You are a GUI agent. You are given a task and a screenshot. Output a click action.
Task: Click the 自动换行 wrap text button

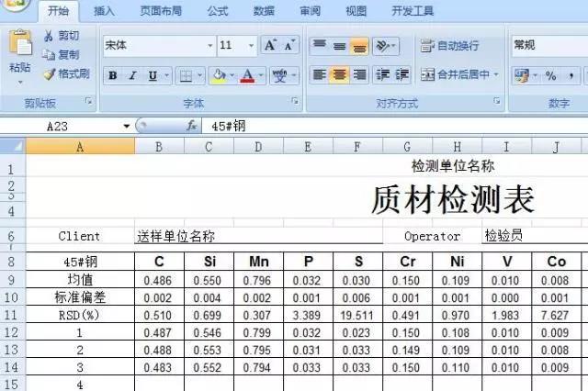pyautogui.click(x=450, y=45)
